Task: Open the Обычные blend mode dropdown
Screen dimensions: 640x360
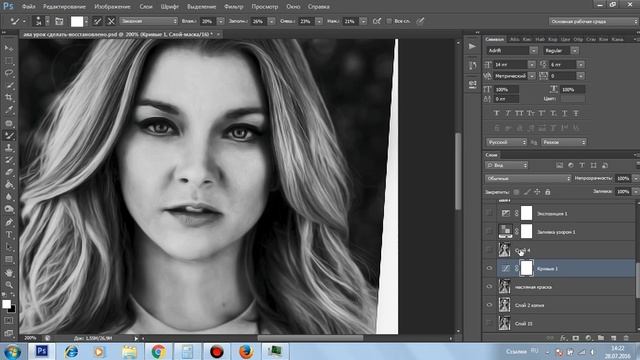Action: [x=528, y=178]
